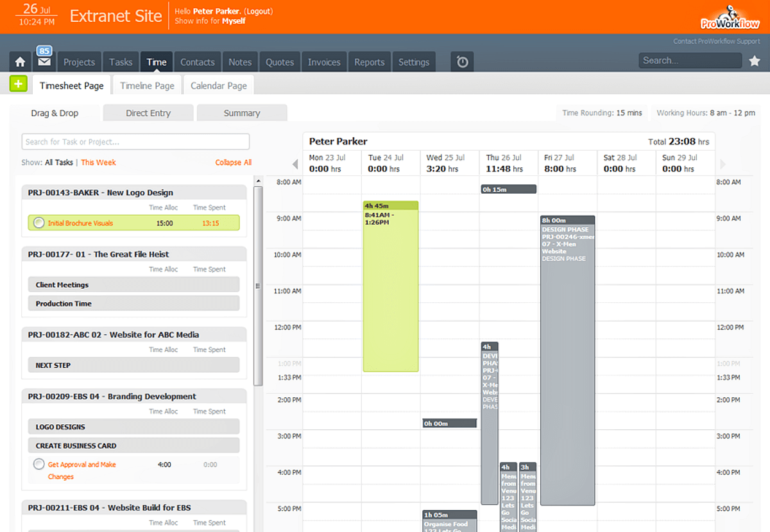Click the This Week filter link
This screenshot has height=532, width=770.
98,162
